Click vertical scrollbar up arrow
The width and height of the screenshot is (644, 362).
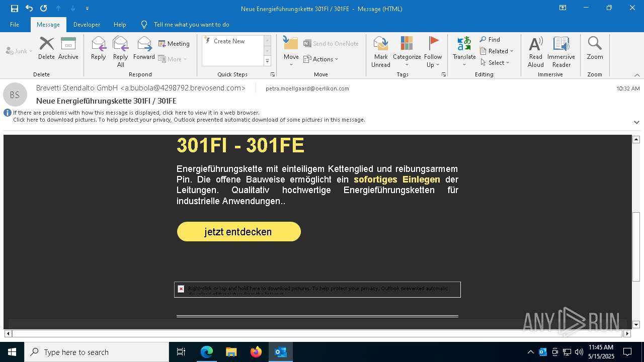pos(636,139)
